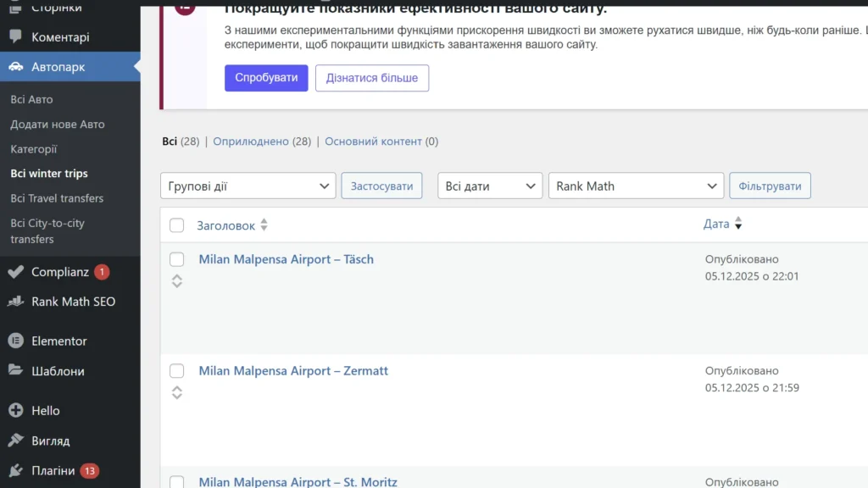This screenshot has height=488, width=868.
Task: Show the Всі (28) filter view
Action: 181,141
